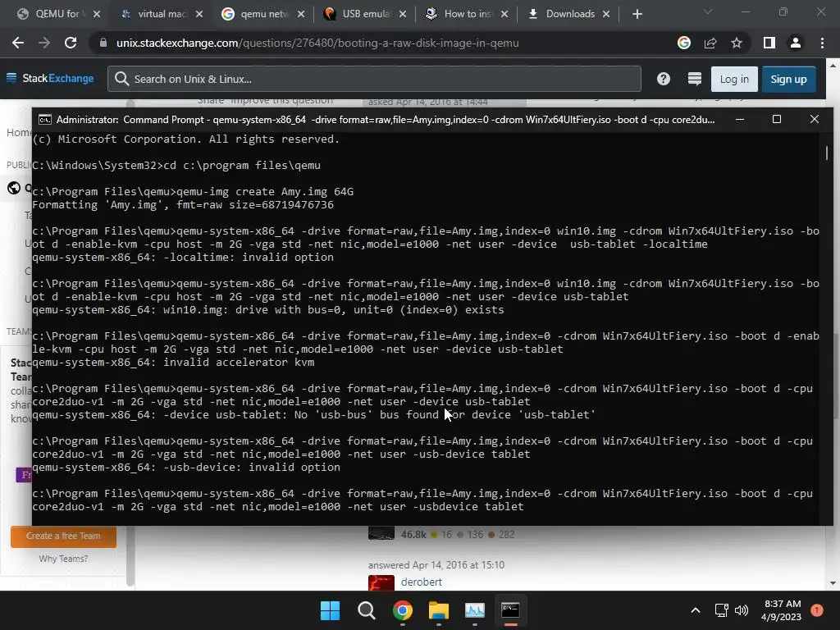Switch to the How to install tab
This screenshot has height=630, width=840.
coord(466,14)
